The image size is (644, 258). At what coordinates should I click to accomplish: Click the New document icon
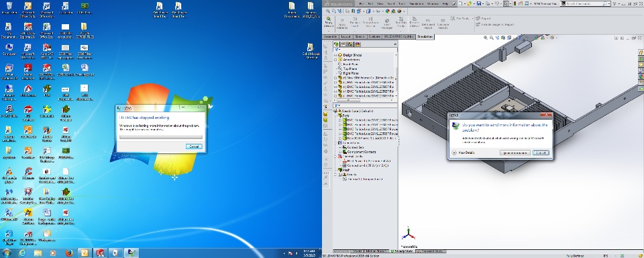coord(460,3)
